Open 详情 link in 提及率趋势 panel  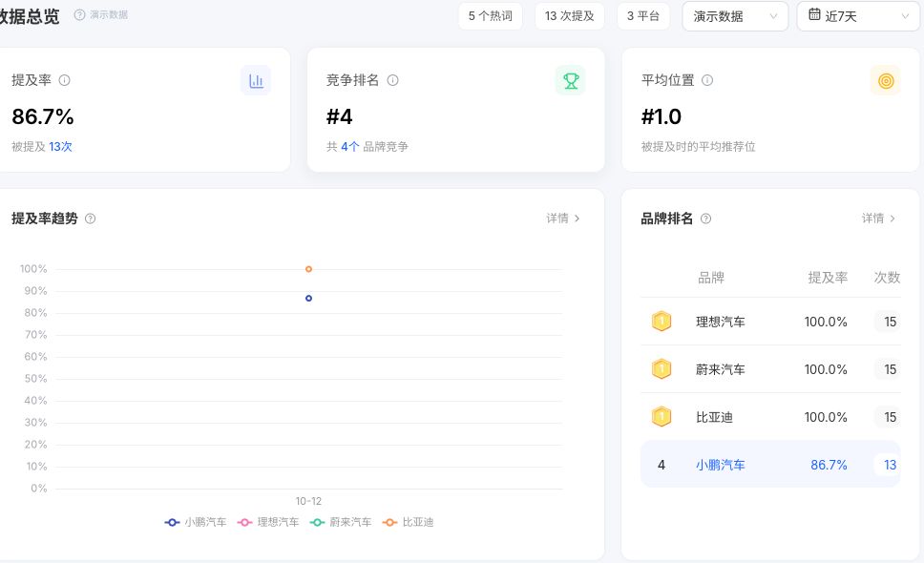pyautogui.click(x=563, y=219)
